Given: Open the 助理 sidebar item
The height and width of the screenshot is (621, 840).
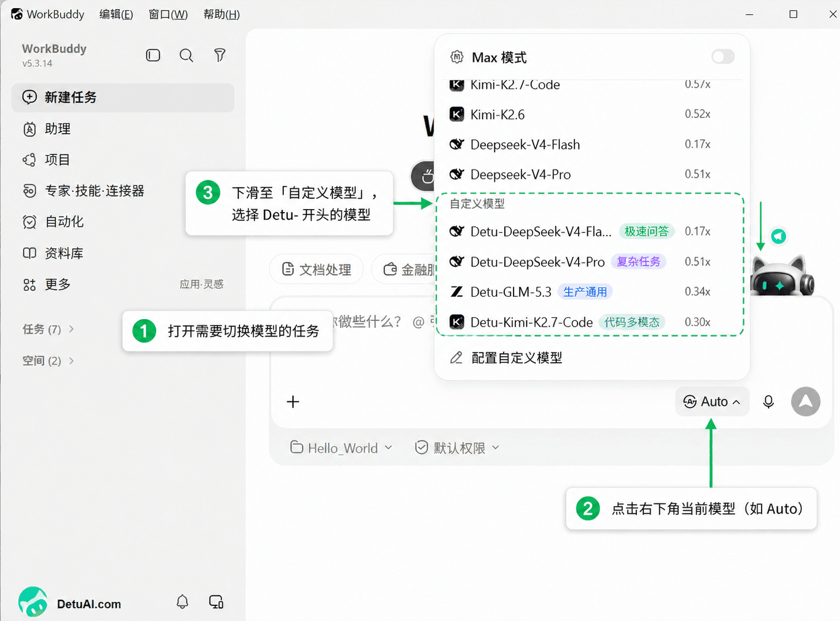Looking at the screenshot, I should pos(123,128).
